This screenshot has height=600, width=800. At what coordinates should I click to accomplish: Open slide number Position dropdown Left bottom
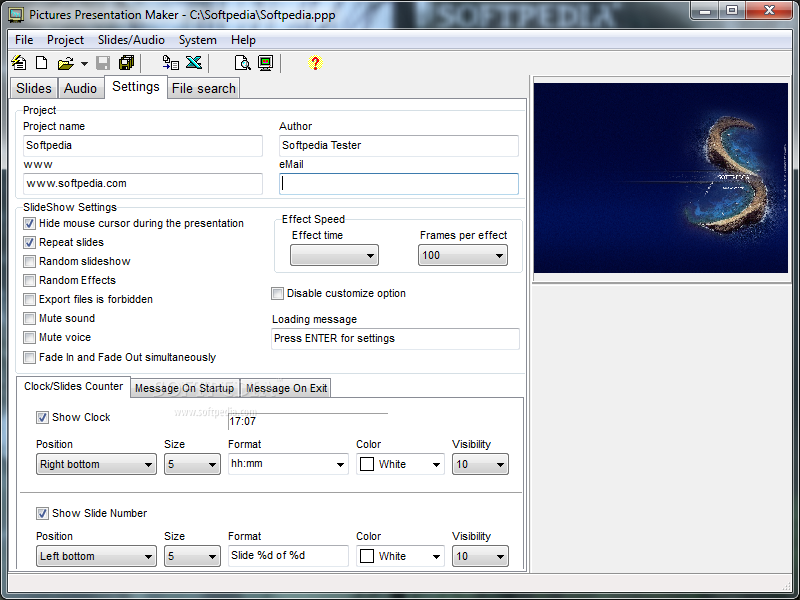tap(96, 556)
